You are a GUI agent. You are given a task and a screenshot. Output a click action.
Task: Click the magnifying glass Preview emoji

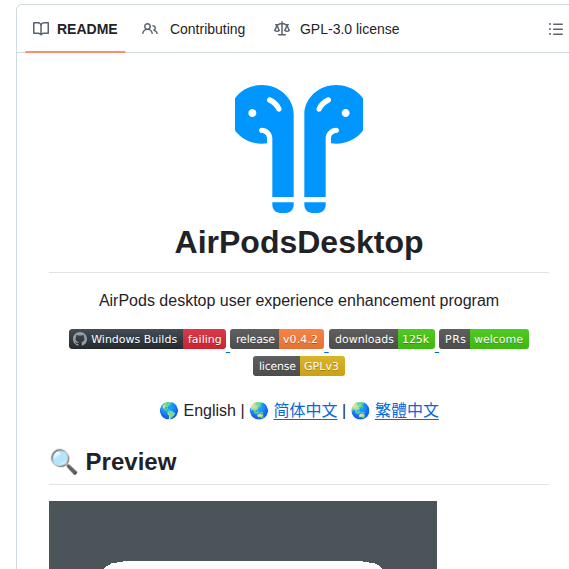tap(64, 462)
